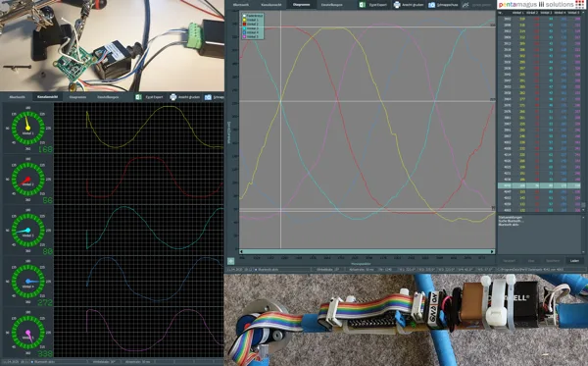Click the Winkel 1 yellow gauge dial
The image size is (588, 366).
pyautogui.click(x=28, y=128)
